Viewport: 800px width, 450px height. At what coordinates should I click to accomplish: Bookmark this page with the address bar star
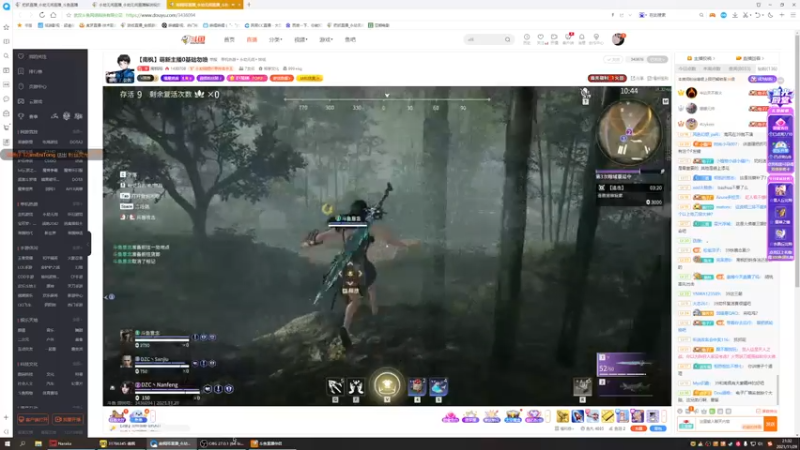pyautogui.click(x=68, y=15)
